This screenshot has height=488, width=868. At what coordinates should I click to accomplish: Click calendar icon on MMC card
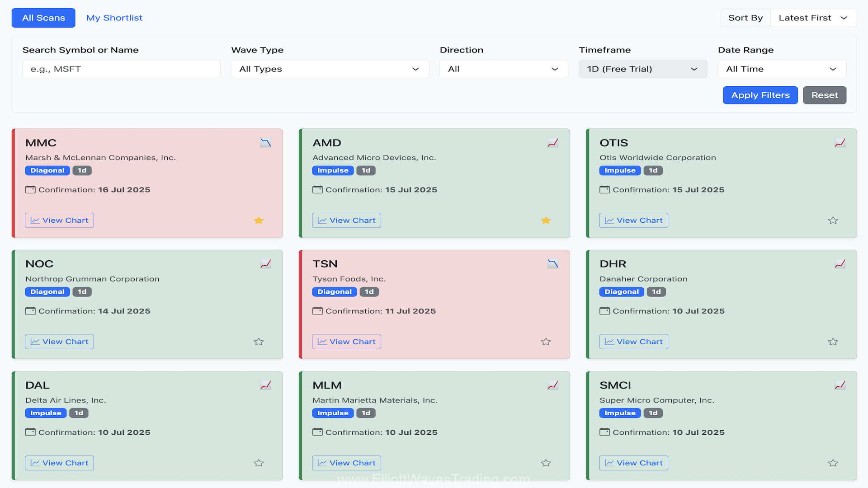[x=30, y=190]
